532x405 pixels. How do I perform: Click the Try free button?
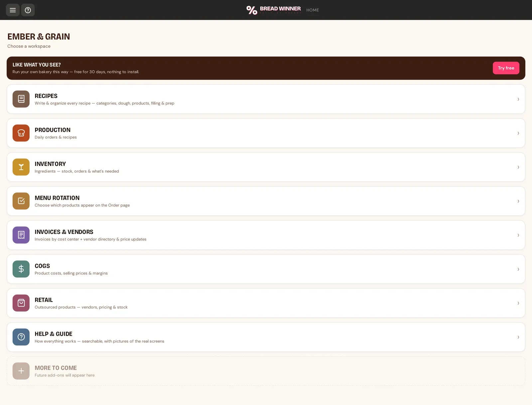[506, 68]
